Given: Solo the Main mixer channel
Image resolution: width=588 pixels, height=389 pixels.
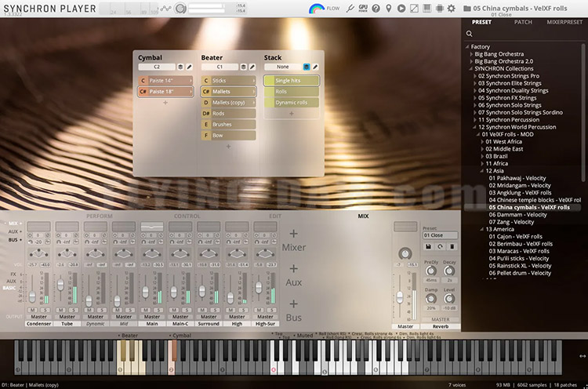Looking at the screenshot, I should pyautogui.click(x=158, y=310).
